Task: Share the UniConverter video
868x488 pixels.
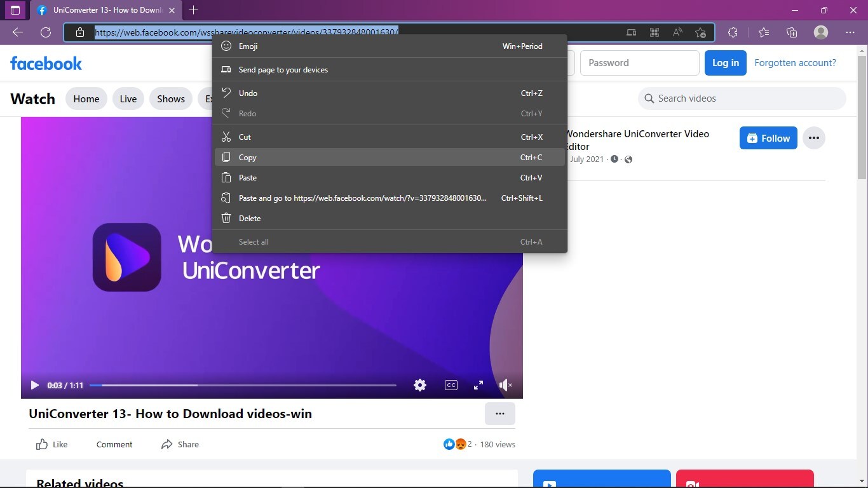Action: pos(180,444)
